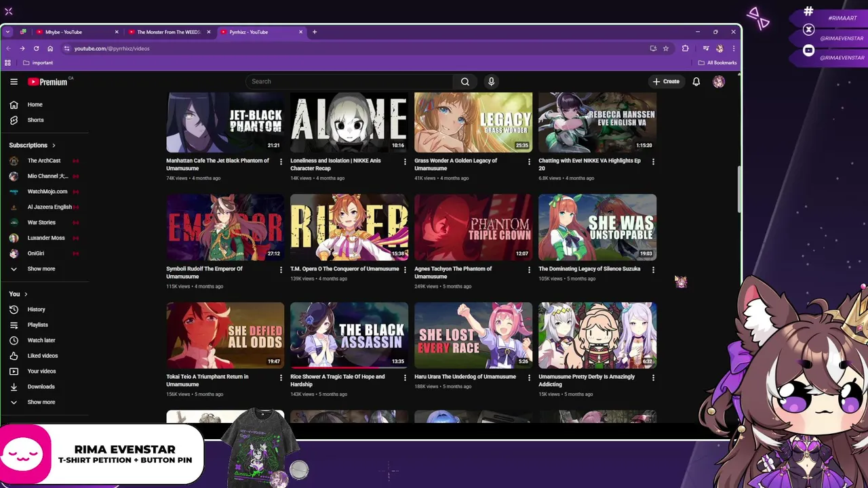Open the YouTube hamburger guide menu
The height and width of the screenshot is (488, 868).
14,81
